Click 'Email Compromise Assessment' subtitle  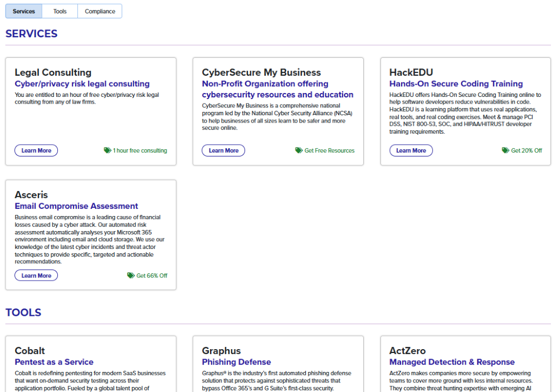76,206
